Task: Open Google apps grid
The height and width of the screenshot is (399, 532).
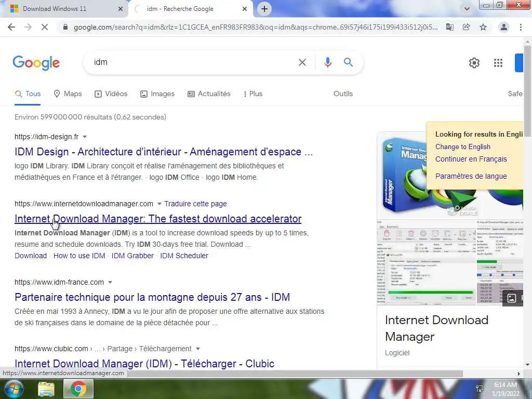Action: coord(498,63)
